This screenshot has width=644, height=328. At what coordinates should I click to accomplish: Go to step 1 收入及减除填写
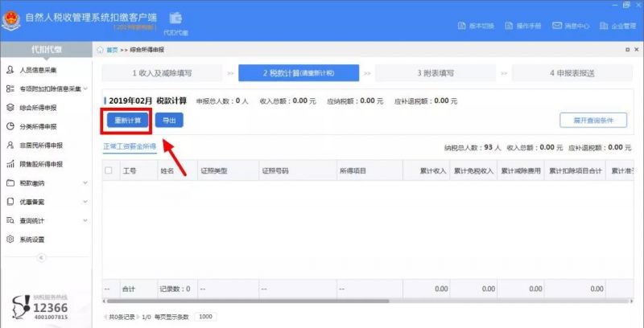point(163,73)
